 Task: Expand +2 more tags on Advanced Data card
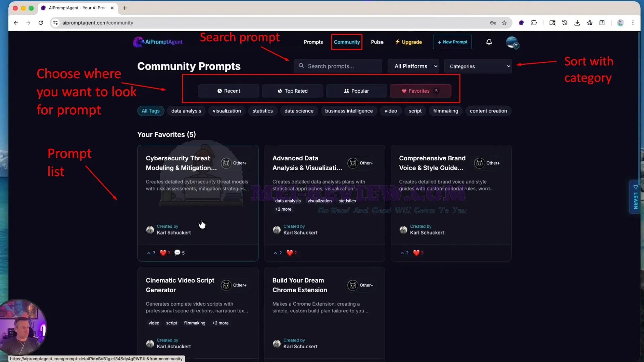283,209
